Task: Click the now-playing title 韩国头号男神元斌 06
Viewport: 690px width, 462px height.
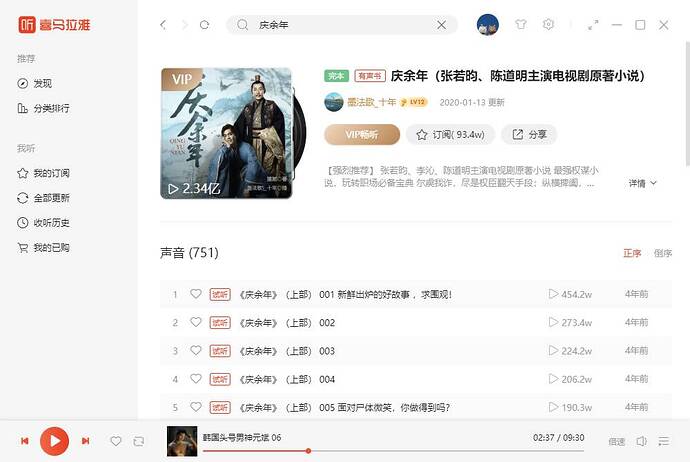Action: pos(242,437)
